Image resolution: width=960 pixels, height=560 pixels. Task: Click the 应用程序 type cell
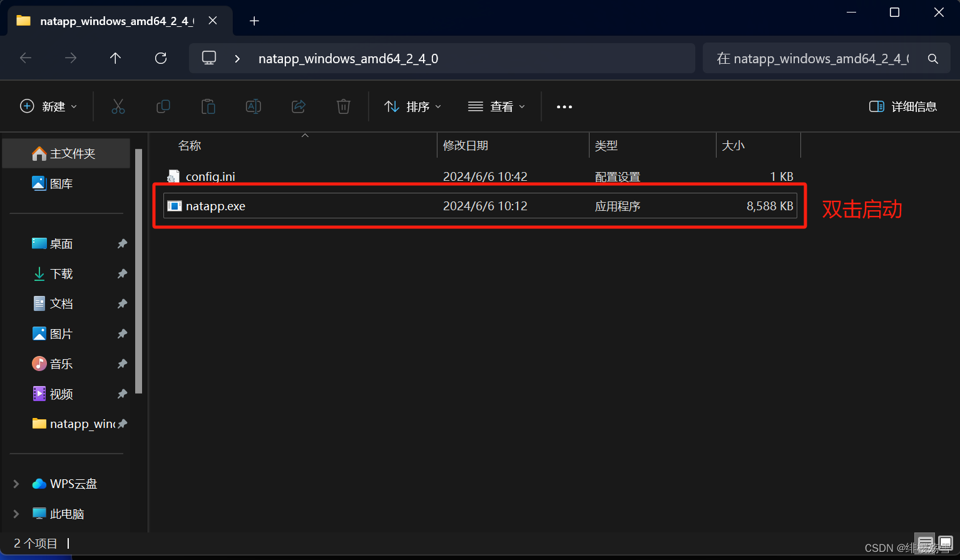point(617,206)
